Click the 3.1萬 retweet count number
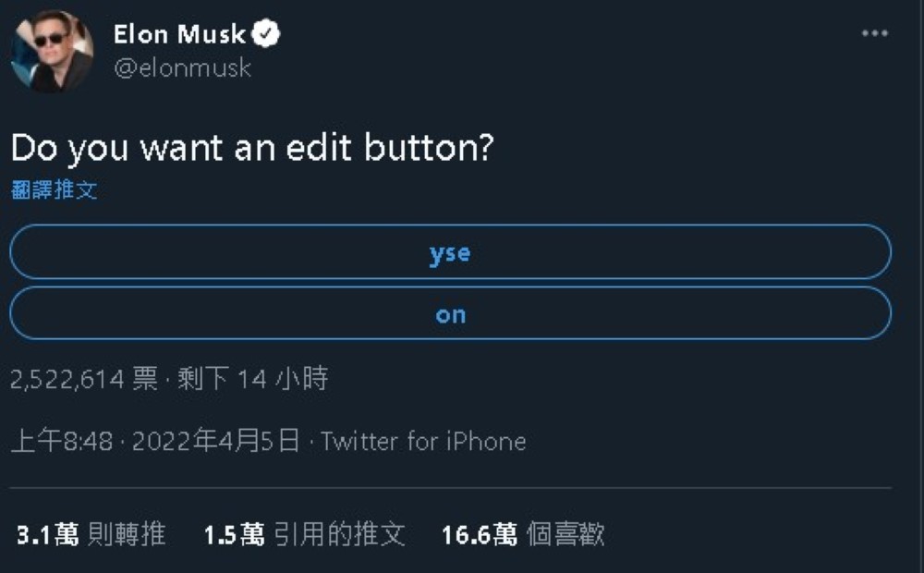Viewport: 924px width, 573px height. (x=48, y=534)
